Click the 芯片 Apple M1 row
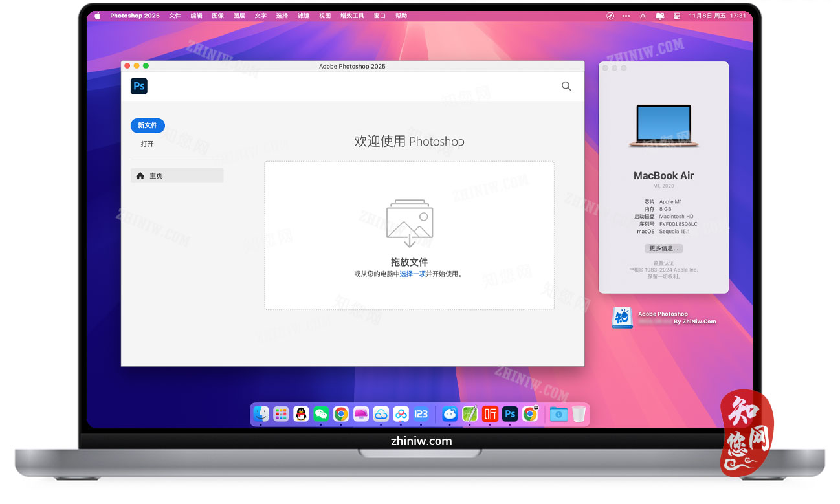The height and width of the screenshot is (504, 840). click(663, 202)
